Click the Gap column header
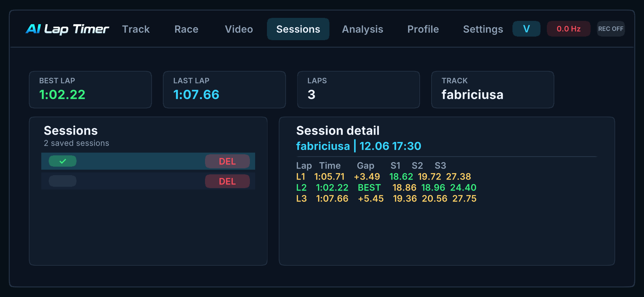 [365, 166]
